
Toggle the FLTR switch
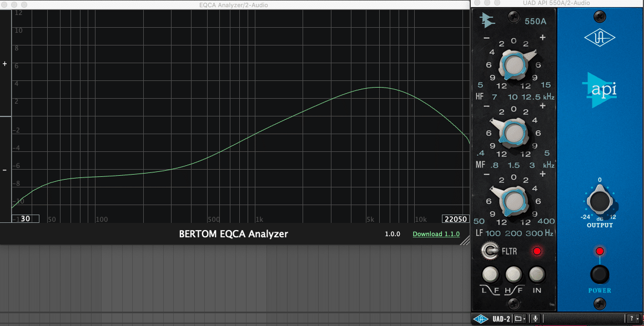click(489, 251)
